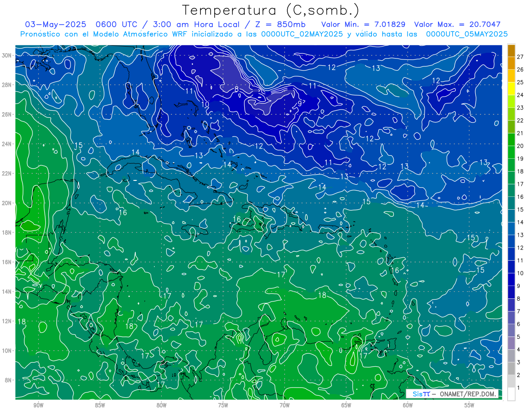
Task: Click the legend scale value 7
Action: (x=519, y=311)
